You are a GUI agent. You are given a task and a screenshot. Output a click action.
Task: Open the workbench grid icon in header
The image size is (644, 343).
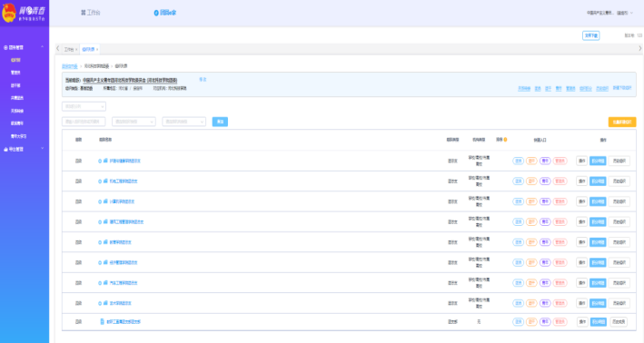pos(84,13)
